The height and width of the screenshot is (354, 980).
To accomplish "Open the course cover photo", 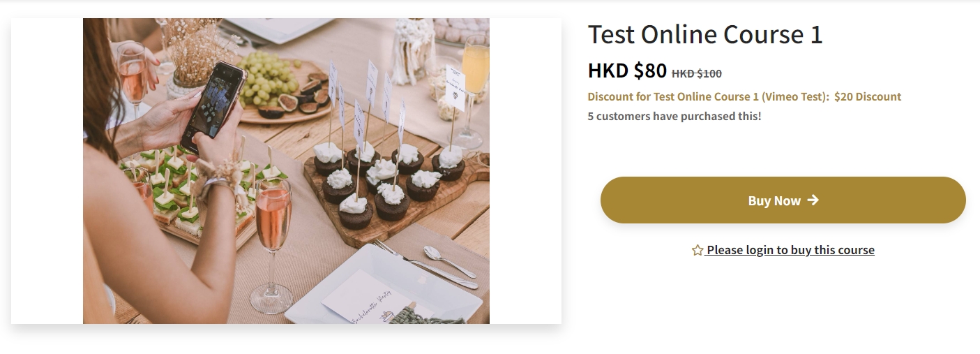I will 286,171.
